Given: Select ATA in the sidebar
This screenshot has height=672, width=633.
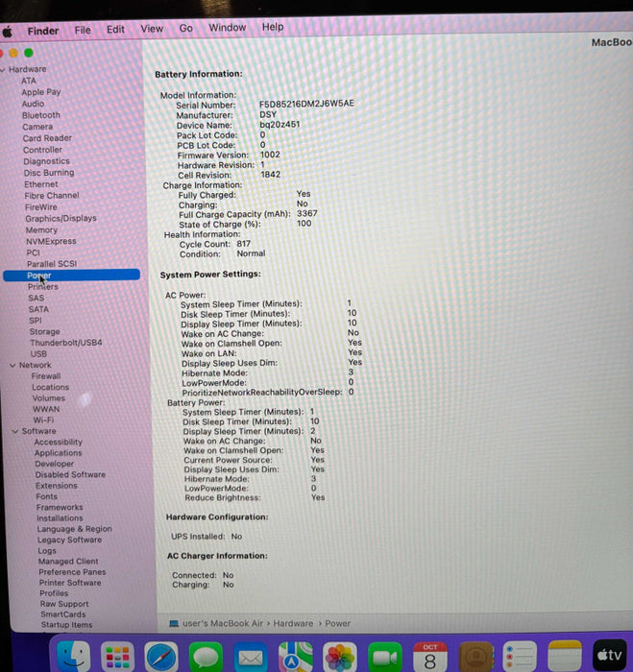Looking at the screenshot, I should [28, 81].
